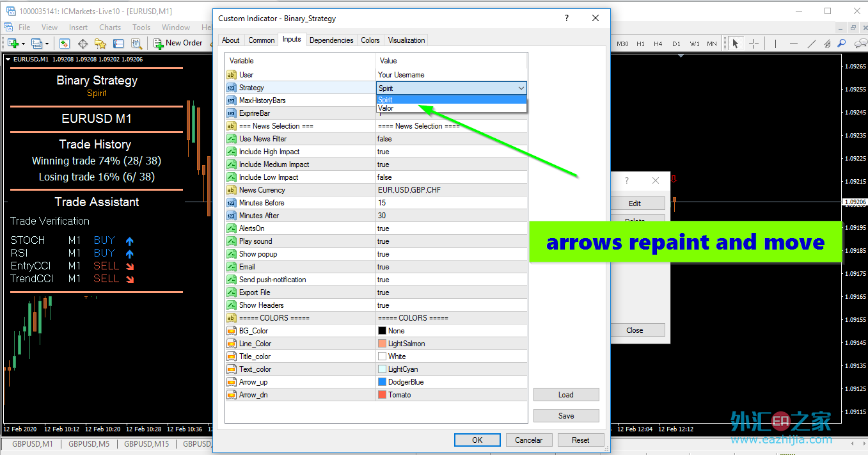
Task: Switch to the Colors tab
Action: (x=370, y=40)
